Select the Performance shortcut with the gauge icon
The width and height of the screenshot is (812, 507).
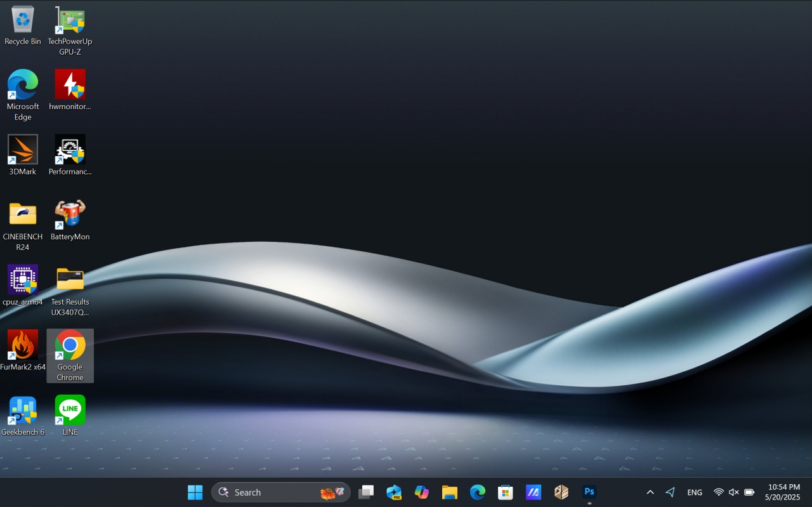(70, 155)
